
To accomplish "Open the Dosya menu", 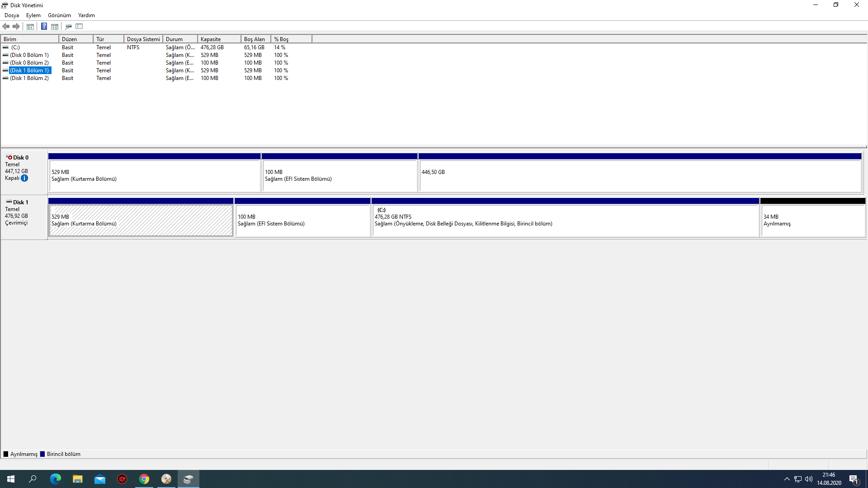I will coord(12,15).
